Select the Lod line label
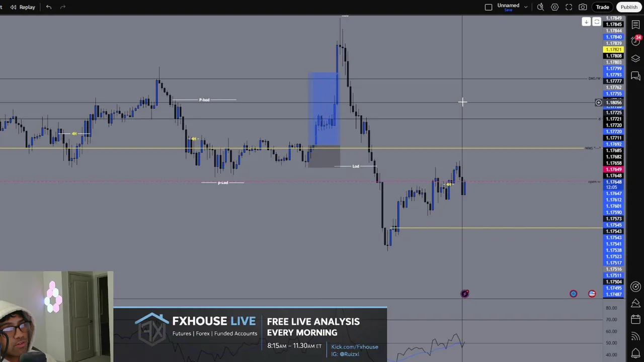Viewport: 644px width, 362px height. (356, 166)
